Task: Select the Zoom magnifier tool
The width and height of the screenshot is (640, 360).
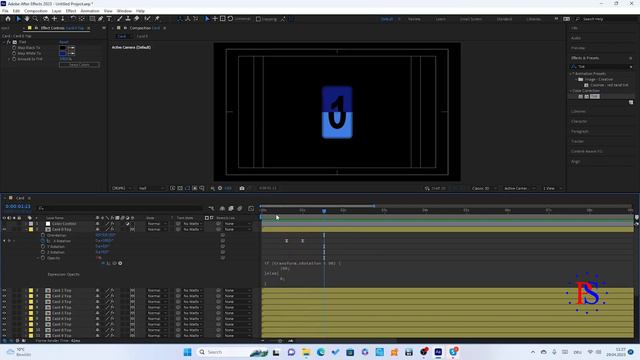Action: coord(36,19)
